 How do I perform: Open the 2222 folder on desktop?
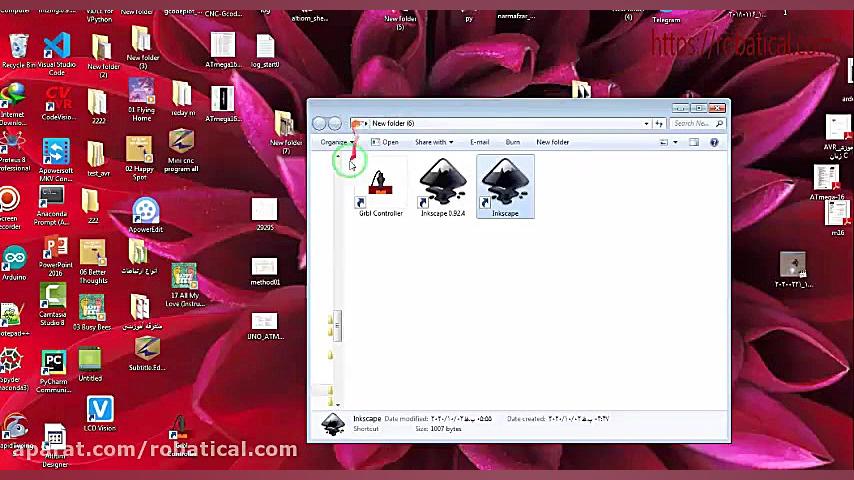(98, 106)
